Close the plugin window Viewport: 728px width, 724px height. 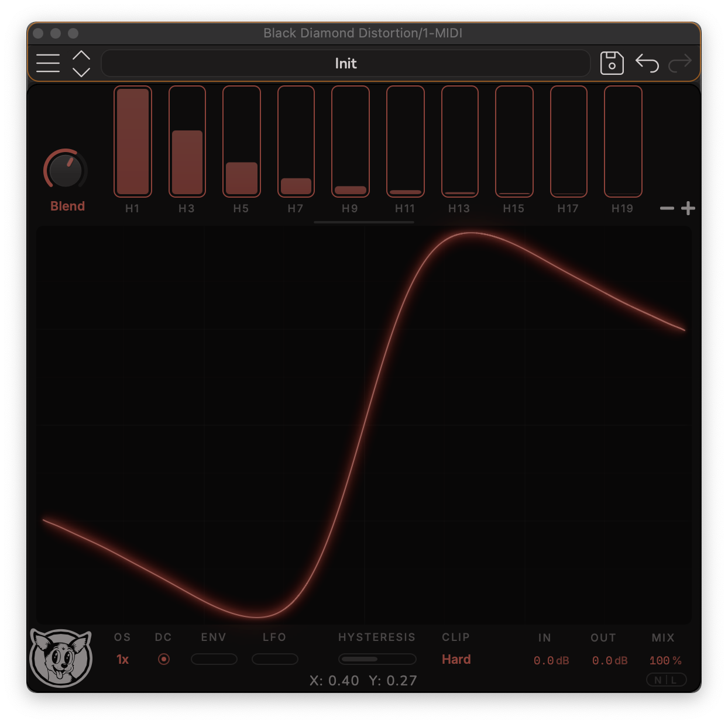pos(38,33)
